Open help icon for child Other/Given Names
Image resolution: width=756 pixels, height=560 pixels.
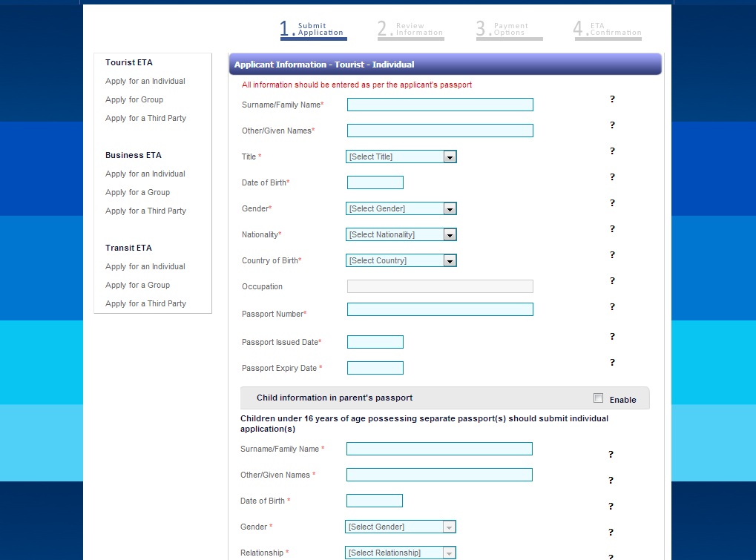pyautogui.click(x=611, y=481)
